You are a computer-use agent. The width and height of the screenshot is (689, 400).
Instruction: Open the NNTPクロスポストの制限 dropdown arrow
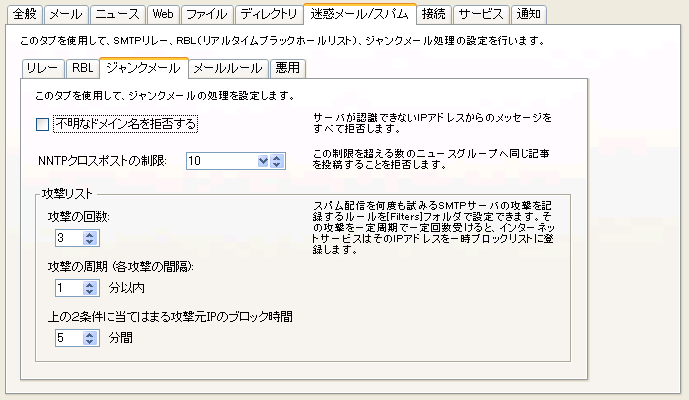pyautogui.click(x=264, y=160)
